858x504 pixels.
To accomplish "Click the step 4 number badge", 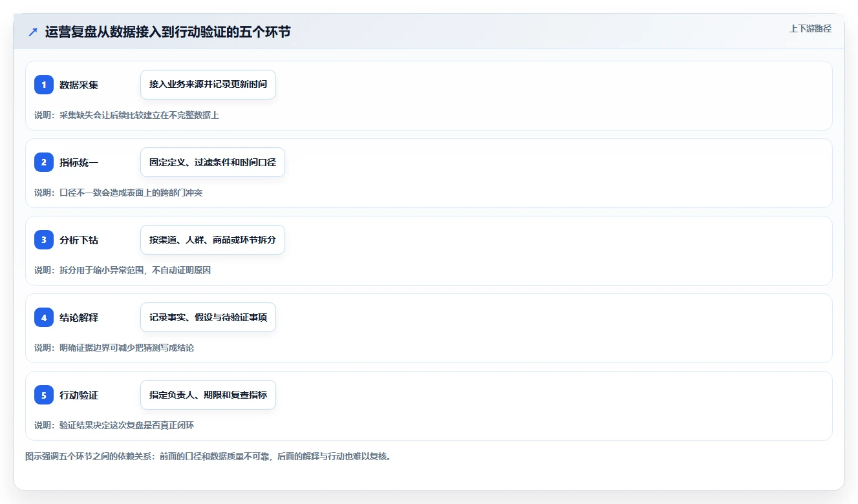I will point(44,317).
